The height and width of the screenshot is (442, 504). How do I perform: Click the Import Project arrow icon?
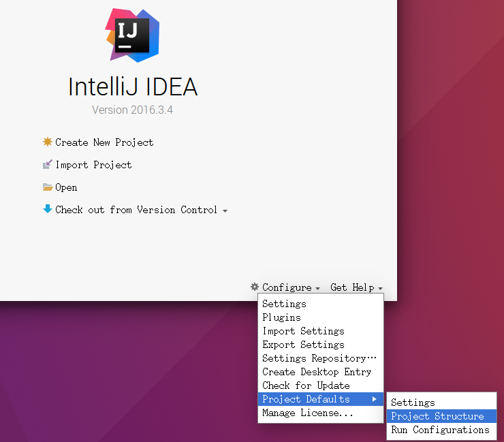[47, 164]
